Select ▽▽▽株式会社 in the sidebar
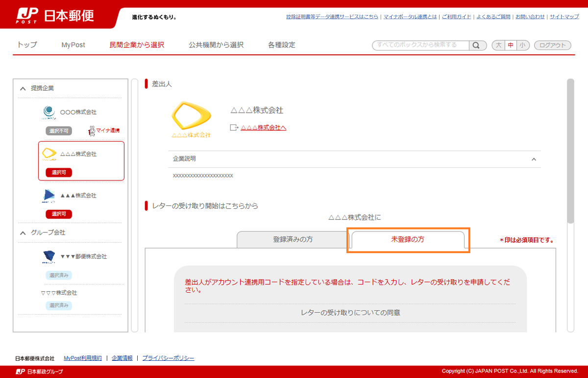Image resolution: width=588 pixels, height=378 pixels. click(59, 293)
